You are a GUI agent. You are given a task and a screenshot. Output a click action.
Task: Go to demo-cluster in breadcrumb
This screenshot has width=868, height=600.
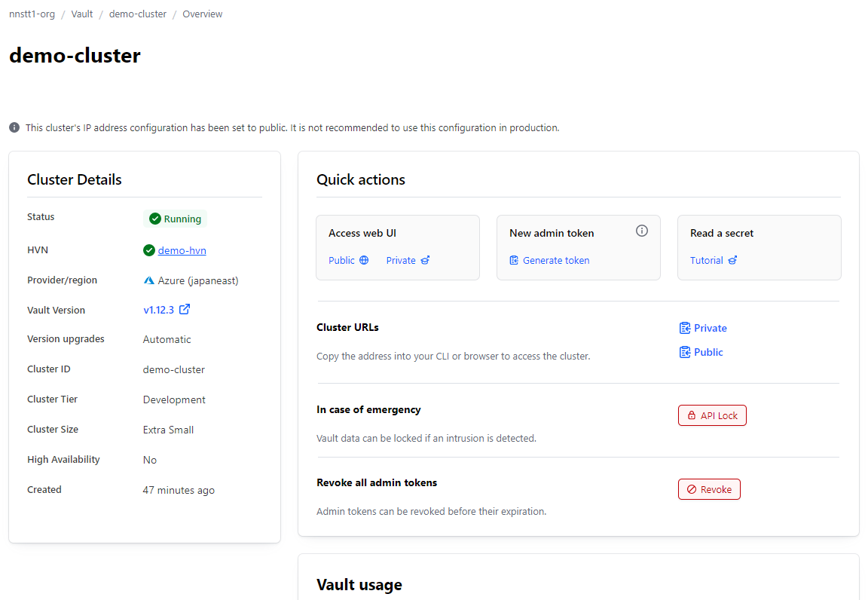pyautogui.click(x=138, y=14)
